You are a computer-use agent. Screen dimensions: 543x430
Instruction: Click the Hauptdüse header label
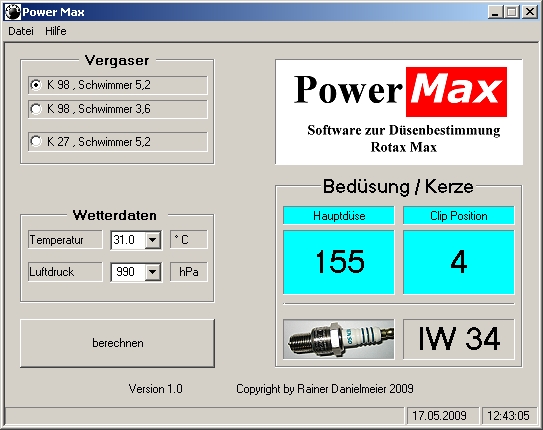click(339, 216)
